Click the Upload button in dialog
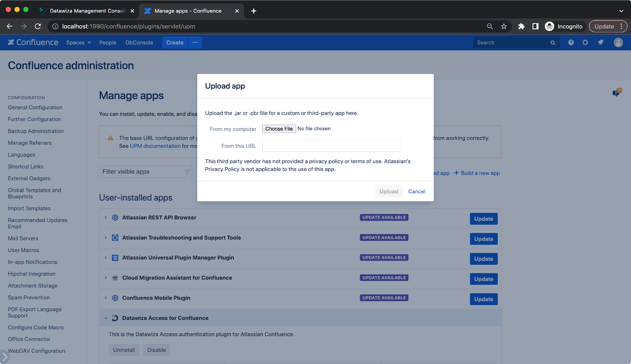Image resolution: width=631 pixels, height=364 pixels. (x=388, y=192)
